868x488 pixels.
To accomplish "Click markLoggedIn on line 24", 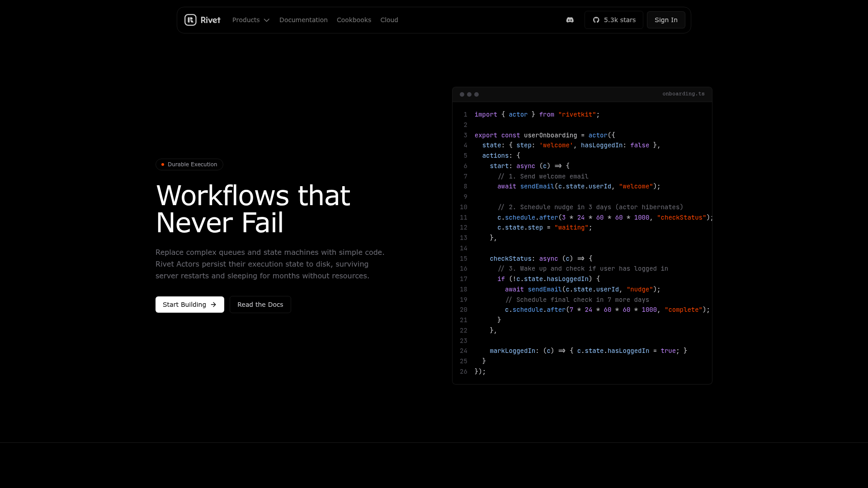I will pyautogui.click(x=512, y=351).
